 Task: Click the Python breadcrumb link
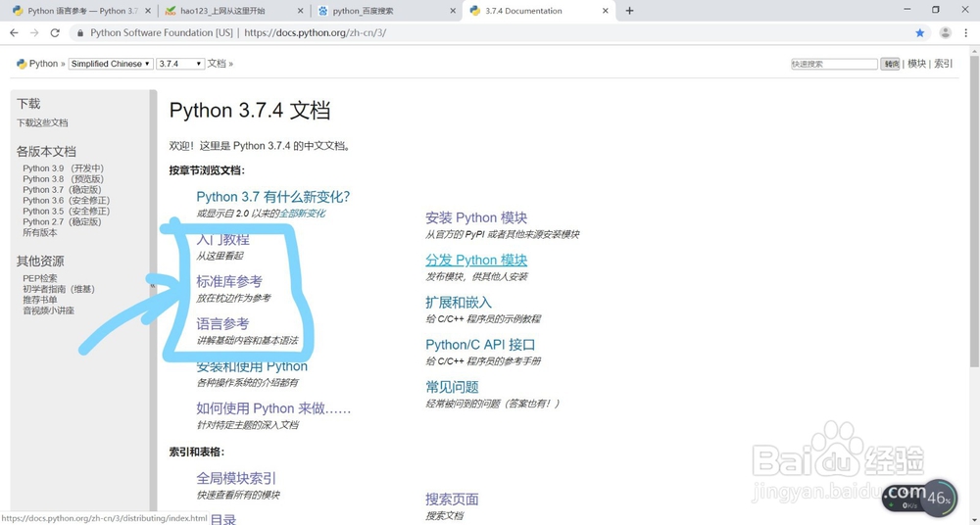[43, 64]
